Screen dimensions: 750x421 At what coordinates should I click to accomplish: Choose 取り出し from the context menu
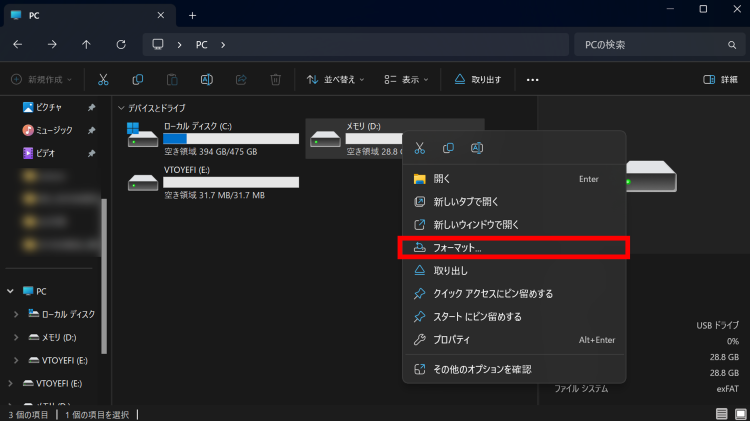[514, 271]
